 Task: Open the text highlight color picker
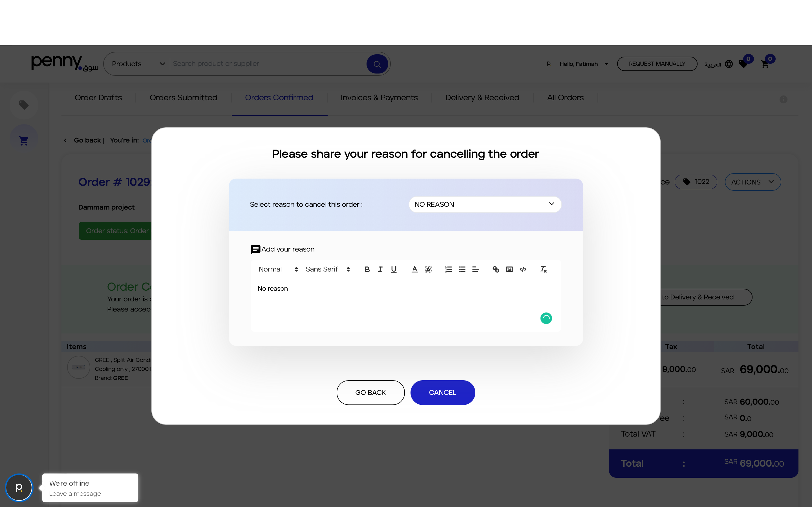pyautogui.click(x=428, y=269)
